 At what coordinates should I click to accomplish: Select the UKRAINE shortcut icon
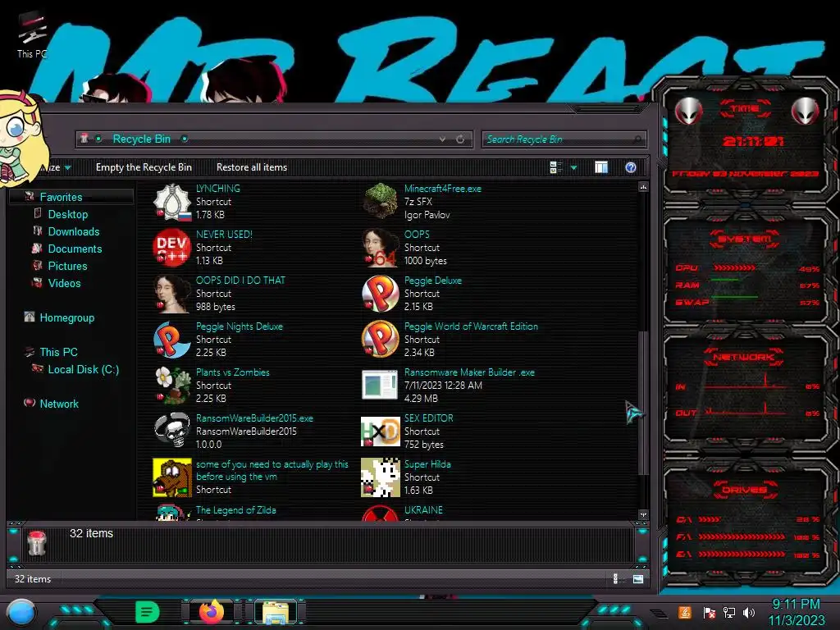pyautogui.click(x=381, y=513)
